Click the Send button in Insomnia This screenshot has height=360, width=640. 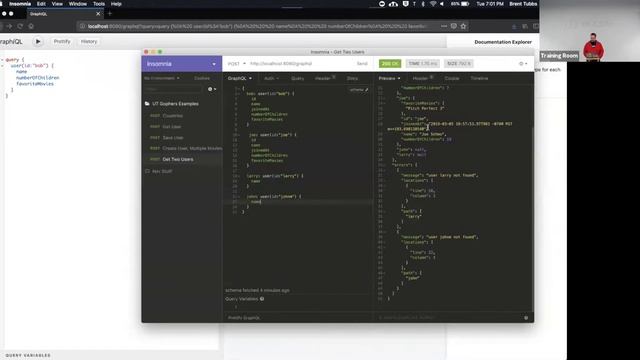tap(362, 64)
